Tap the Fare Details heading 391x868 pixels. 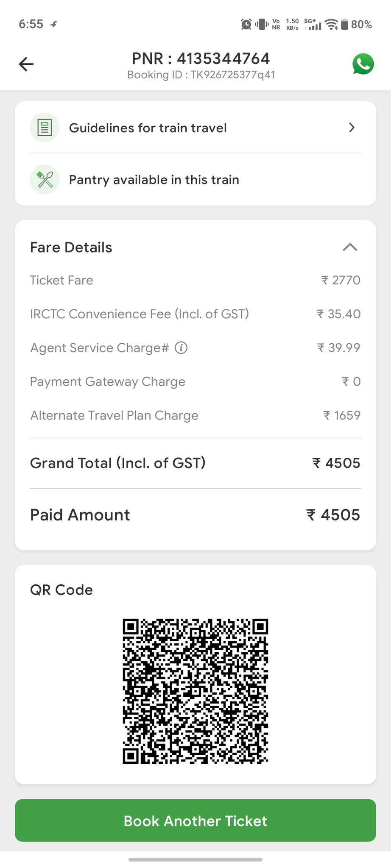coord(71,248)
